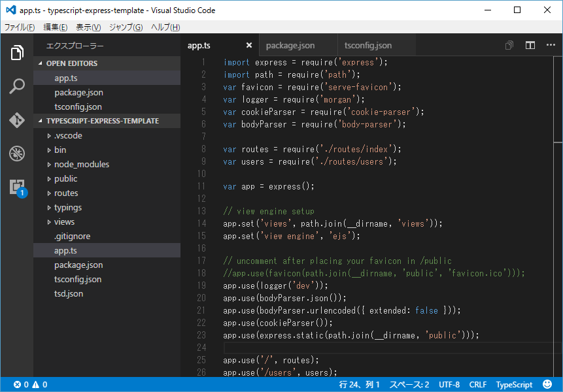Change the CRLF line ending setting
Screen dimensions: 563x392
point(478,384)
